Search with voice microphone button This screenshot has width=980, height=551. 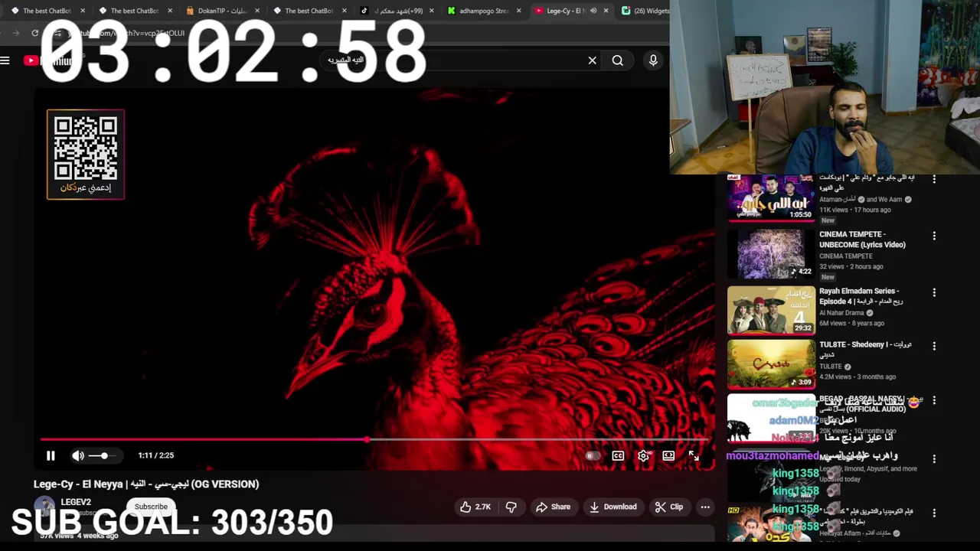click(653, 60)
